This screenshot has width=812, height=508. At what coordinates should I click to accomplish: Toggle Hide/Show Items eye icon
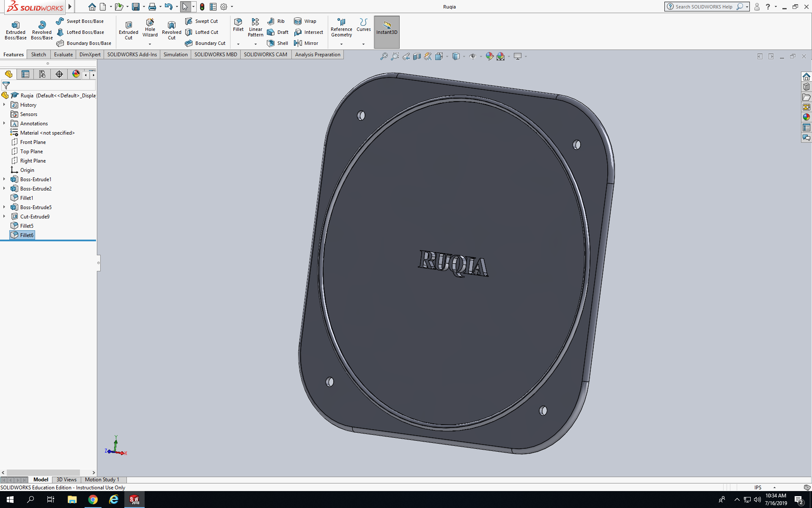click(473, 56)
